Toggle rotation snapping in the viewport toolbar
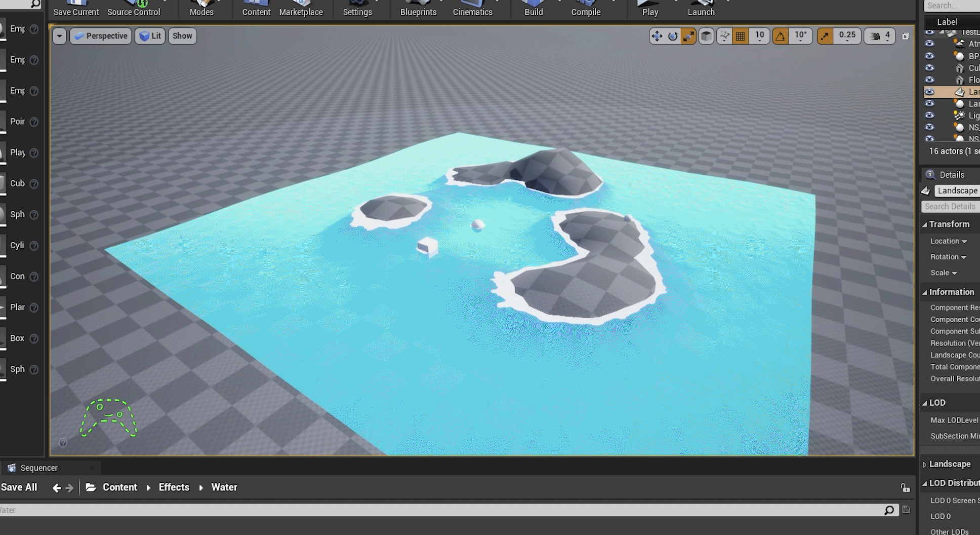 [780, 35]
